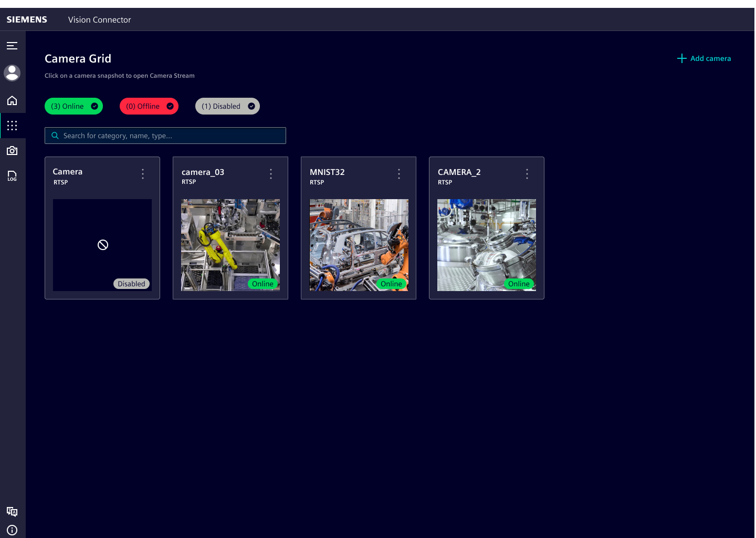Go to the Home icon in sidebar
This screenshot has height=538, width=756.
tap(12, 100)
